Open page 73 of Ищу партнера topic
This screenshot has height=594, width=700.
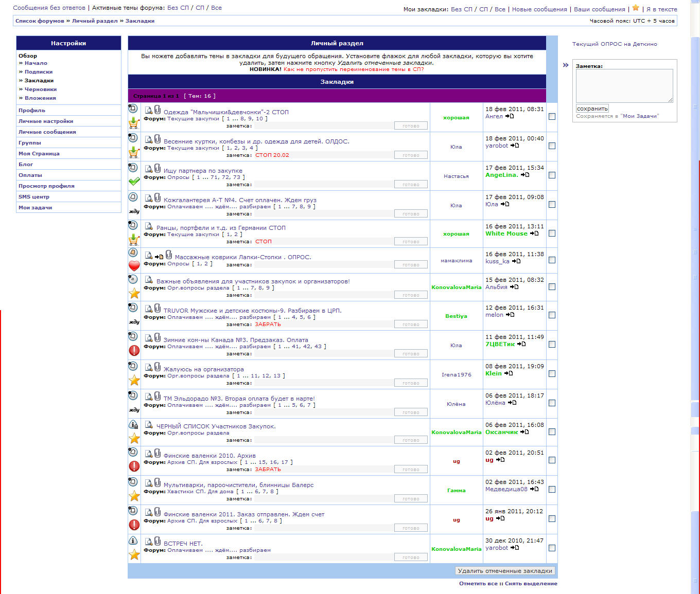(237, 177)
